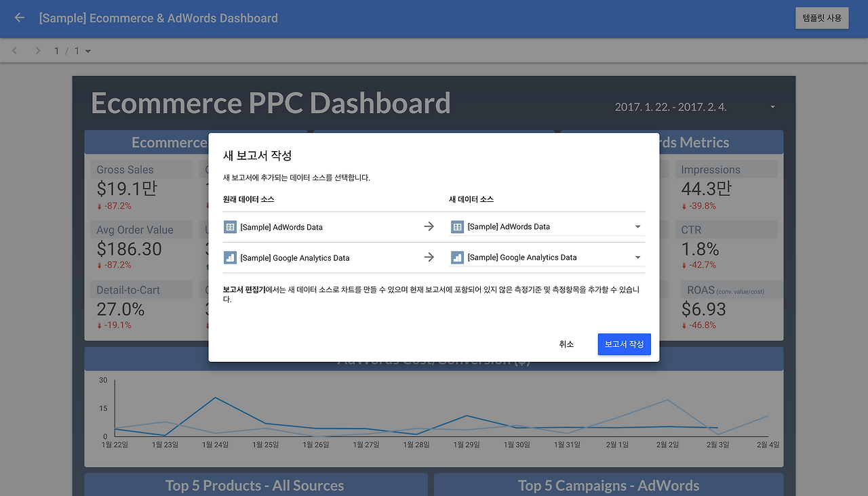This screenshot has width=868, height=496.
Task: Click the ROAS -46.8% change indicator
Action: point(698,325)
